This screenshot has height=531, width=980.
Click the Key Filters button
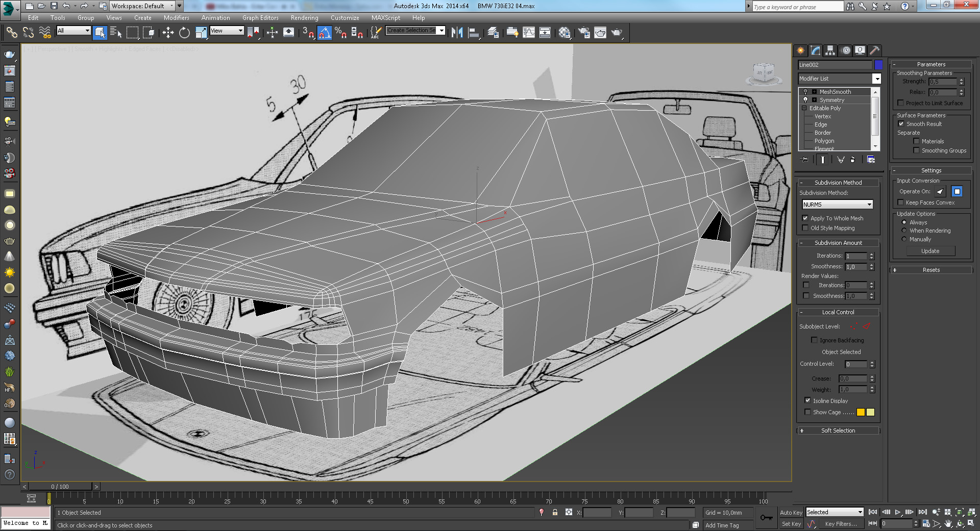pos(841,524)
